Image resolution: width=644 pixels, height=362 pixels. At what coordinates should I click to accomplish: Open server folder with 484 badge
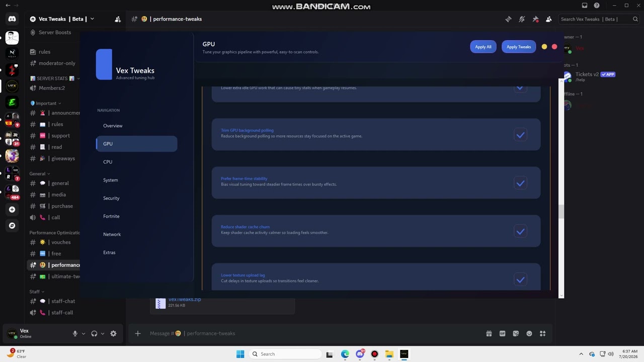[x=12, y=192]
